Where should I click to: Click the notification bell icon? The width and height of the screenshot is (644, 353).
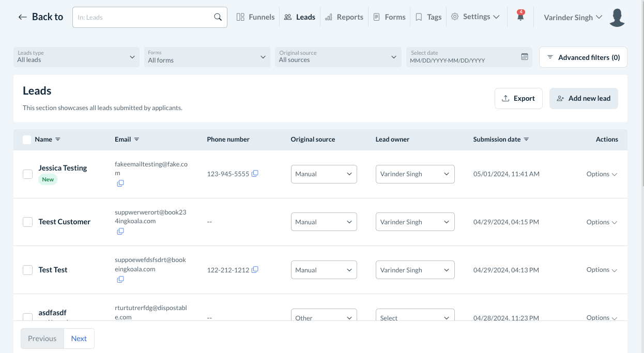(520, 17)
